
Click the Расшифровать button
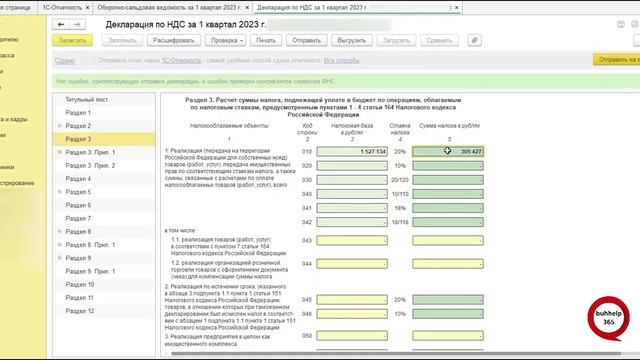tap(173, 40)
